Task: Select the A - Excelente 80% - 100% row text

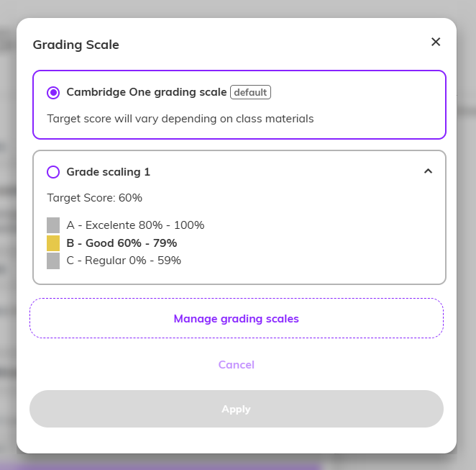Action: 135,225
